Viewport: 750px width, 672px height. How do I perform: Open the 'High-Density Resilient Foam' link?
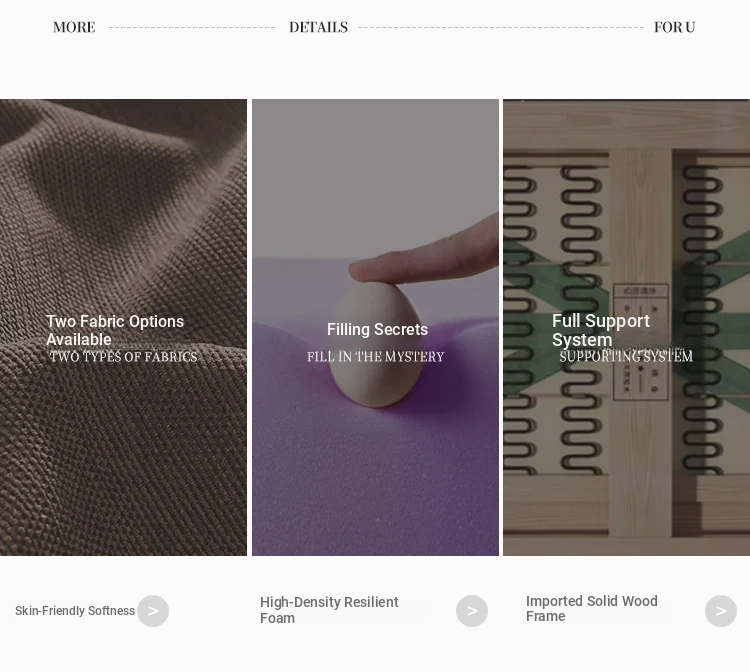329,610
